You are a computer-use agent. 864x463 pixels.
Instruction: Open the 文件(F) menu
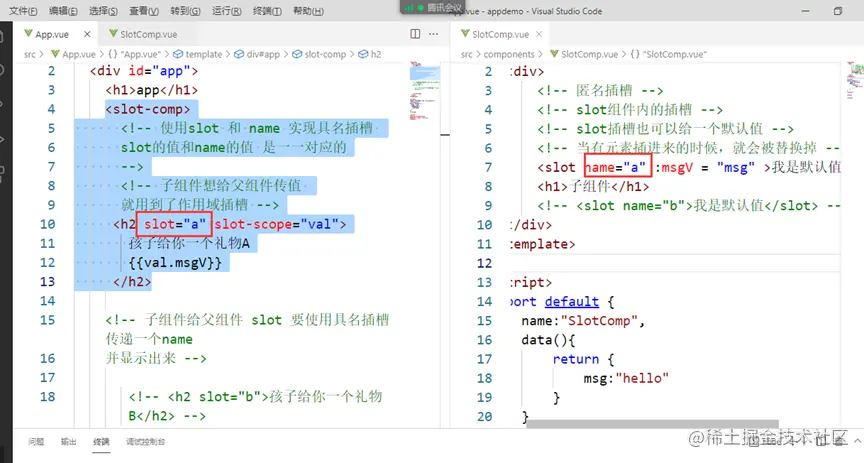23,11
